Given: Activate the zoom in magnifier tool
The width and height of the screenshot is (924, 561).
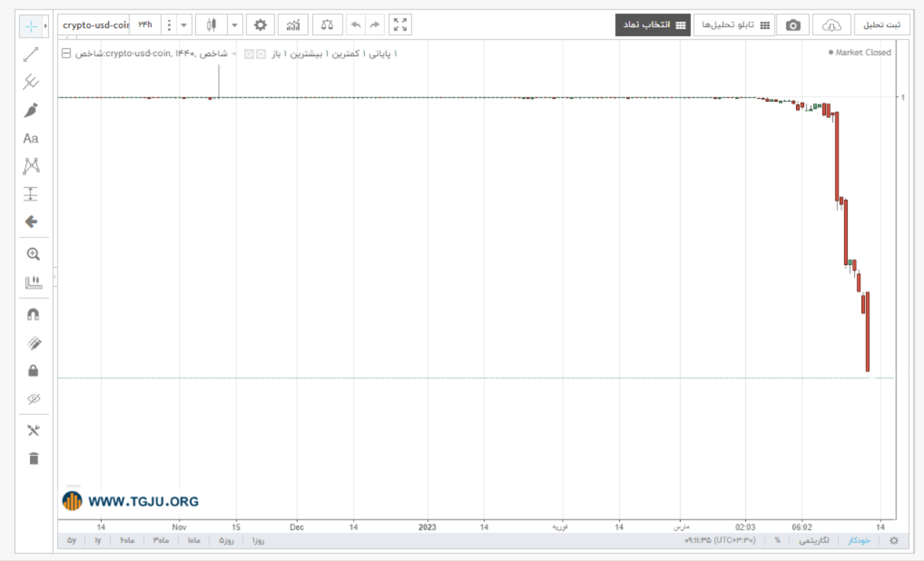Looking at the screenshot, I should pyautogui.click(x=33, y=254).
